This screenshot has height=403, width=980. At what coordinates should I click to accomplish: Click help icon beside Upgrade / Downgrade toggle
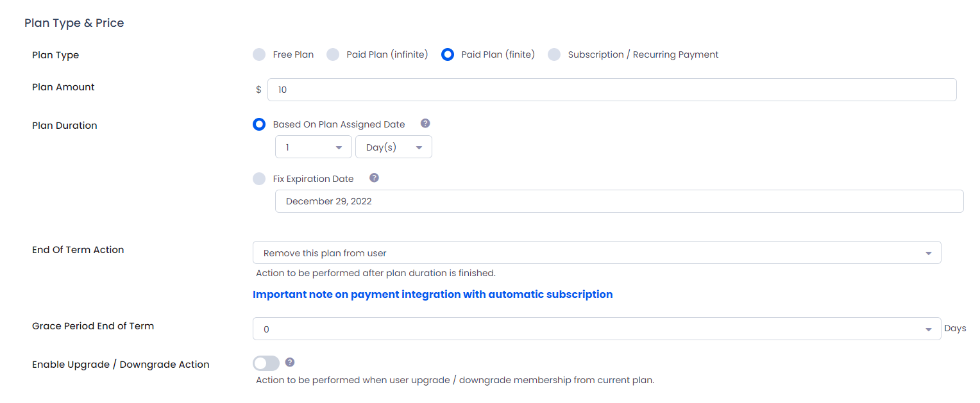pyautogui.click(x=290, y=363)
